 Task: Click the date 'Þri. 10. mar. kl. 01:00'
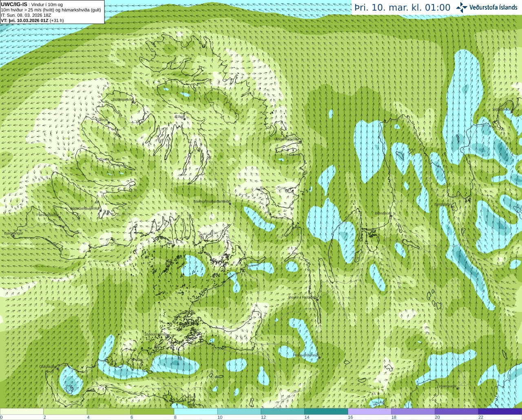pyautogui.click(x=402, y=8)
